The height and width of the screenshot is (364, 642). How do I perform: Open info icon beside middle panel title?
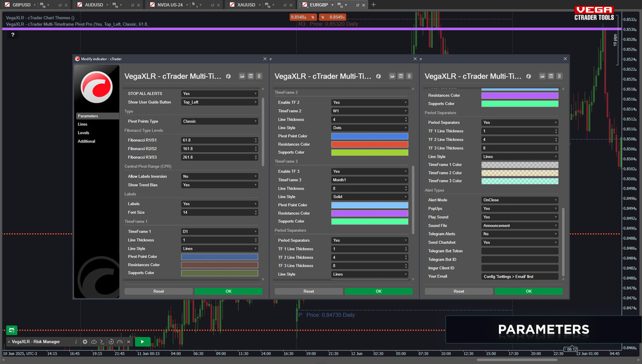(x=379, y=76)
